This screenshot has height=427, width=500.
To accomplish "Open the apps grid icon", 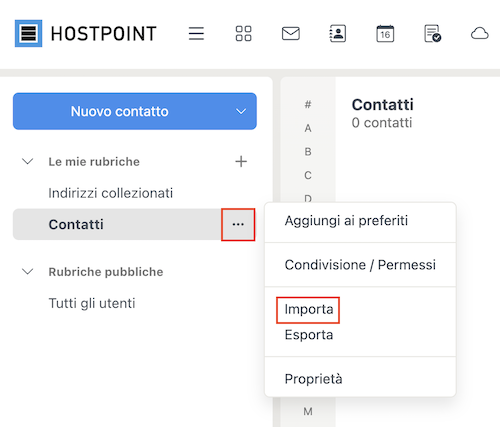I will click(x=243, y=34).
